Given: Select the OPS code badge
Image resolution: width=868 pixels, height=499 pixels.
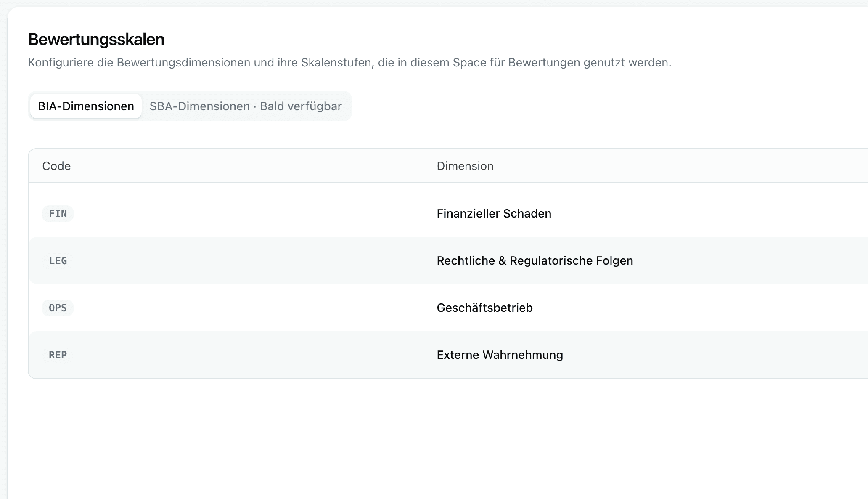Looking at the screenshot, I should 58,308.
